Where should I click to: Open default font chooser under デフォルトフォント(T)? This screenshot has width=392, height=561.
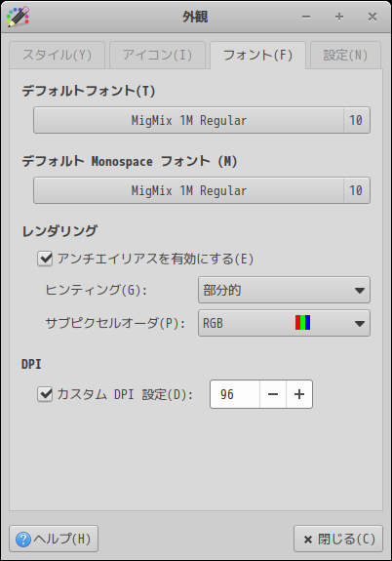coord(202,120)
